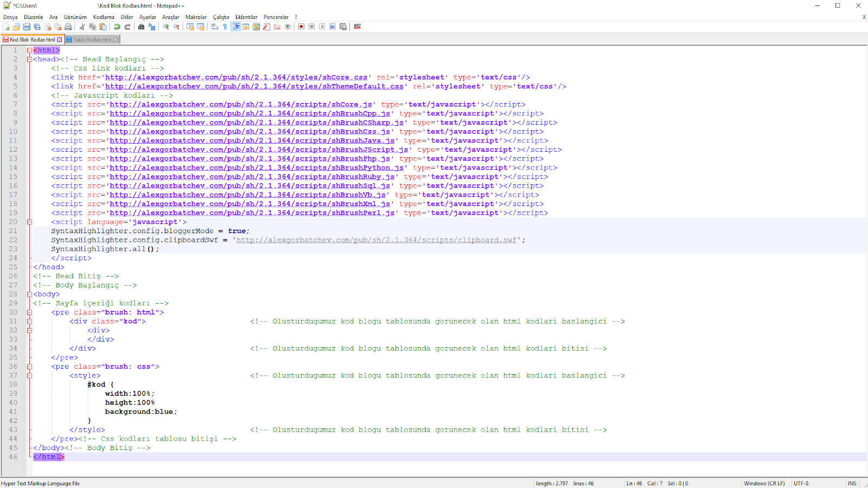The height and width of the screenshot is (488, 868).
Task: Follow the shThemeDefault.css link on line 5
Action: click(254, 86)
